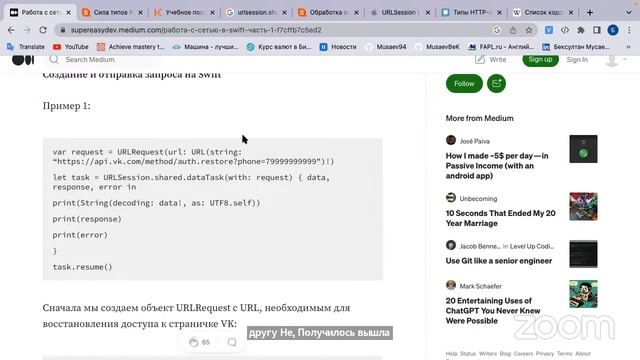Open Mark Schaefer author link

[480, 286]
